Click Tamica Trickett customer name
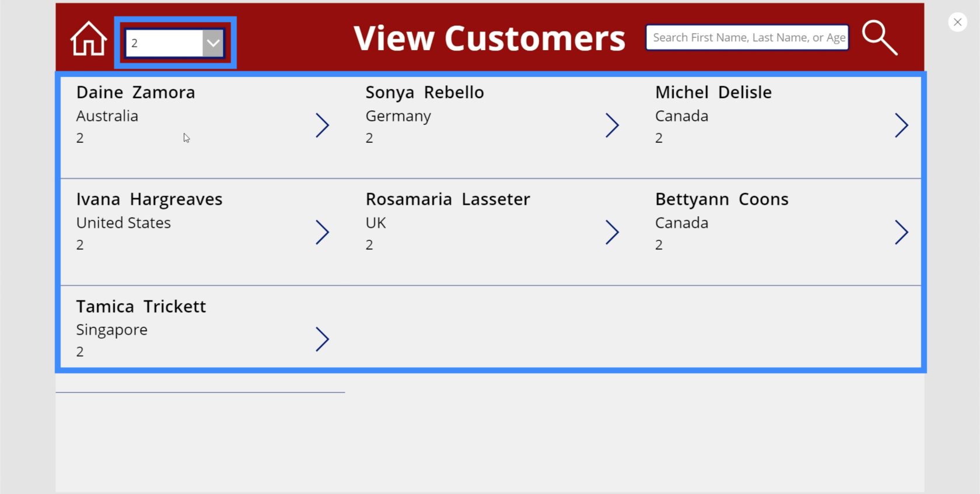 (x=141, y=306)
